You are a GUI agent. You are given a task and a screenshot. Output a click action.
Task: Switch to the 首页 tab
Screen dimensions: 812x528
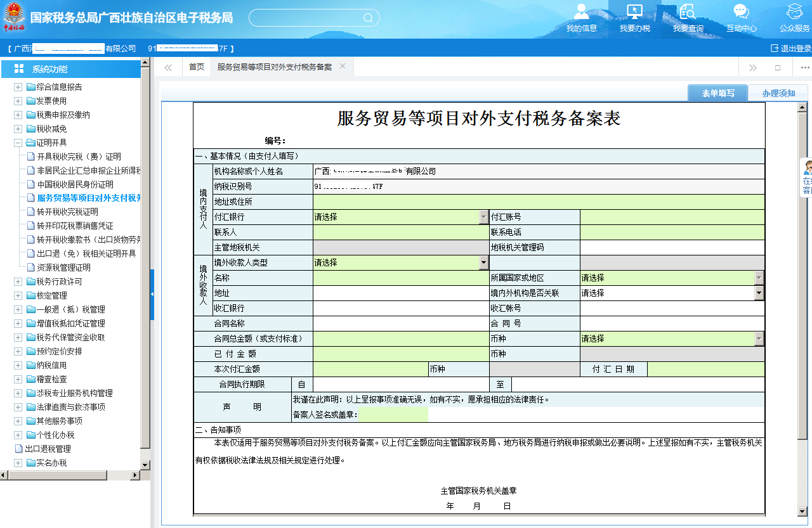pyautogui.click(x=197, y=67)
